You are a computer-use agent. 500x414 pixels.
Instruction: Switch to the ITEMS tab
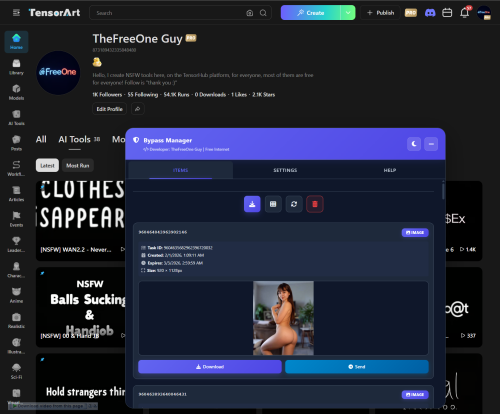pyautogui.click(x=180, y=170)
